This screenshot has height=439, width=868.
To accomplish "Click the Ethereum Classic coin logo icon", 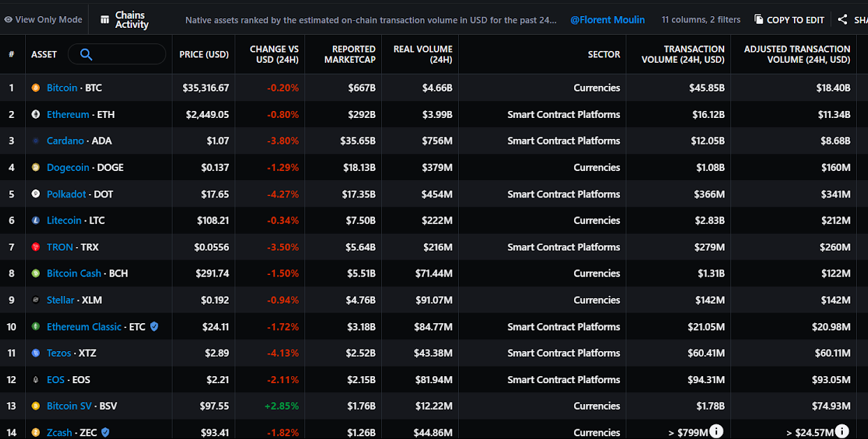I will pos(36,327).
